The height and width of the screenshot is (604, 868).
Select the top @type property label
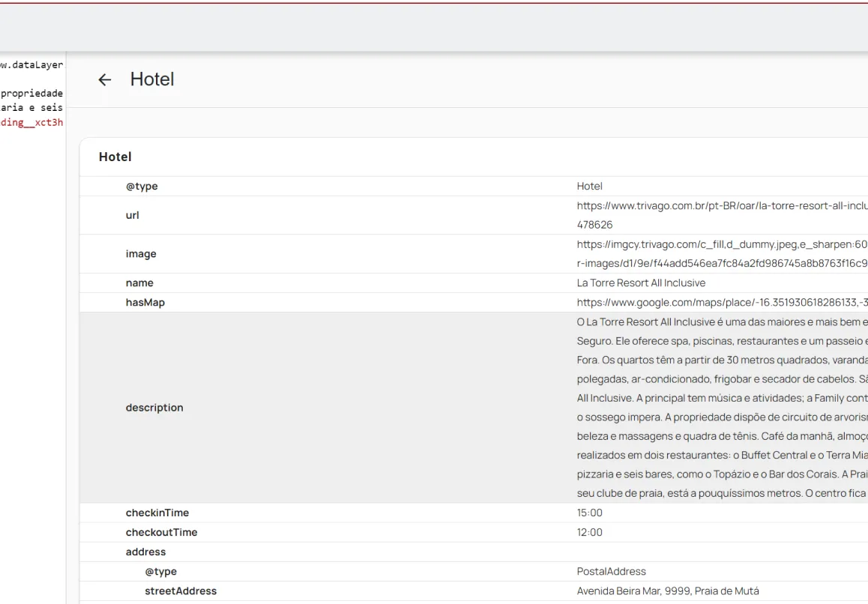click(142, 186)
